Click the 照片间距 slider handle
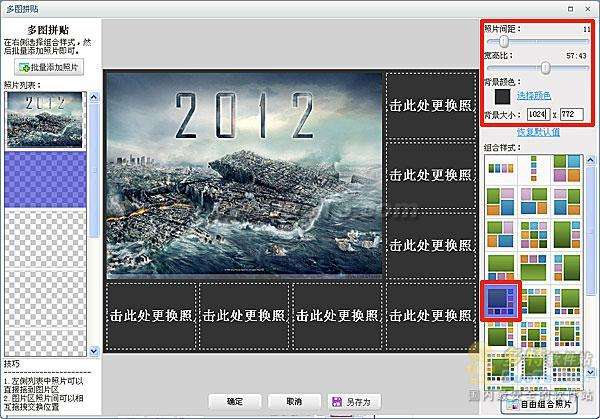The image size is (600, 419). click(504, 41)
